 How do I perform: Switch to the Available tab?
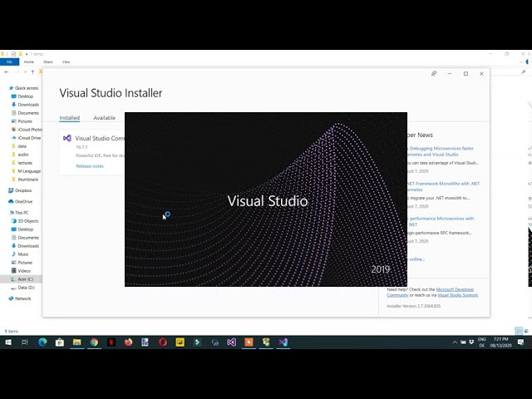[x=104, y=118]
